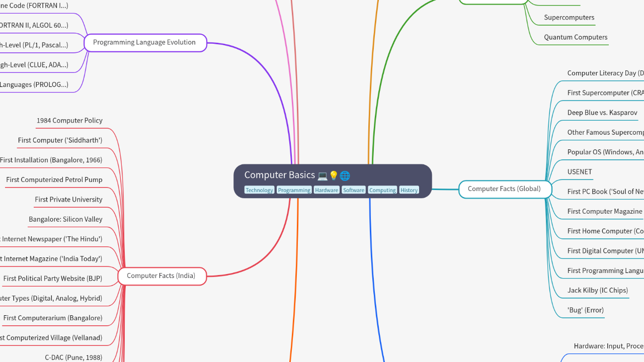The image size is (644, 362).
Task: Select Computerized Village (Vellanad) item
Action: (51, 338)
